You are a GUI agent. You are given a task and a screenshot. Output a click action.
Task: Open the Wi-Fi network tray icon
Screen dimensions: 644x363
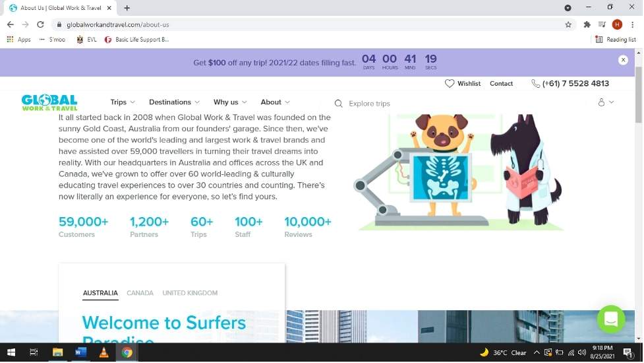click(x=571, y=352)
